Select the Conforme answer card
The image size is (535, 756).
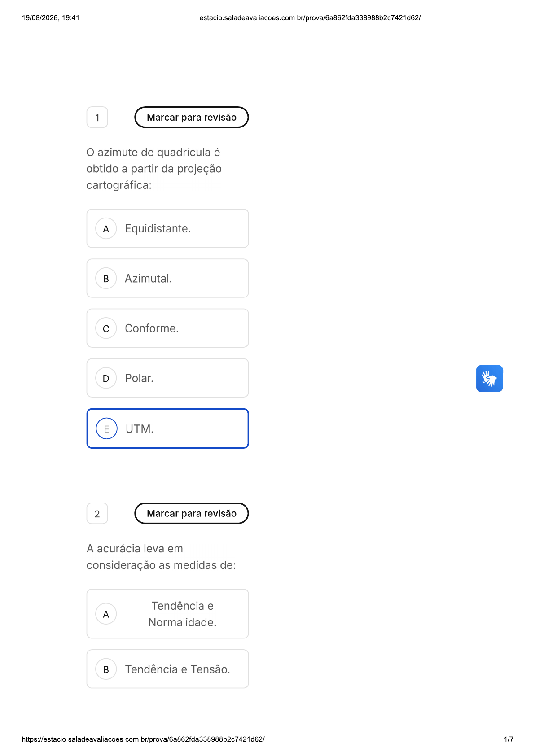[168, 328]
